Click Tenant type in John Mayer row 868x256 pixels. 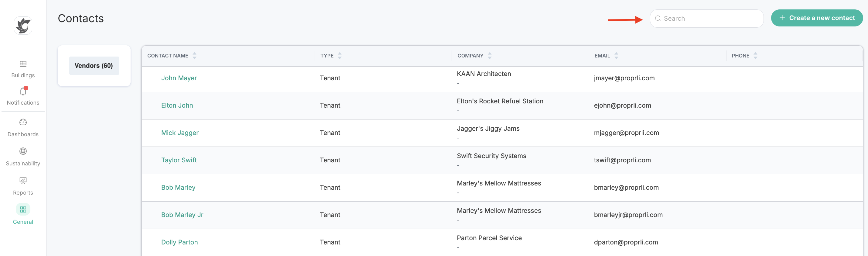330,78
